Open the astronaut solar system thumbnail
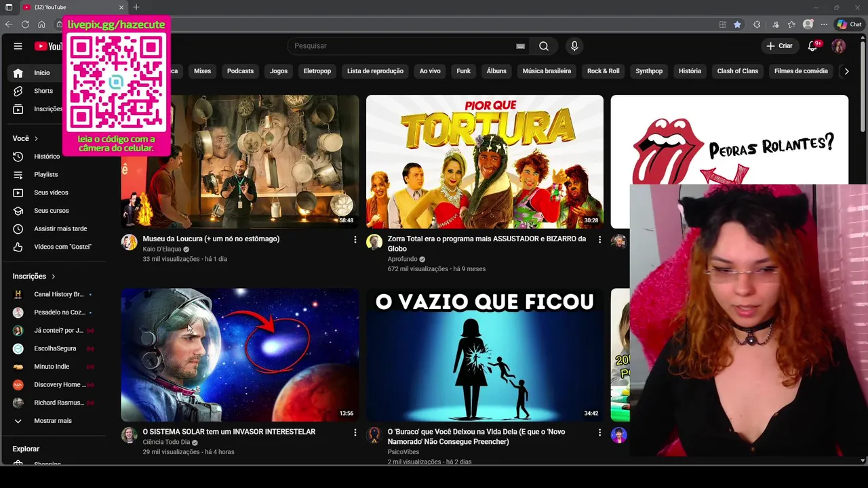 240,355
